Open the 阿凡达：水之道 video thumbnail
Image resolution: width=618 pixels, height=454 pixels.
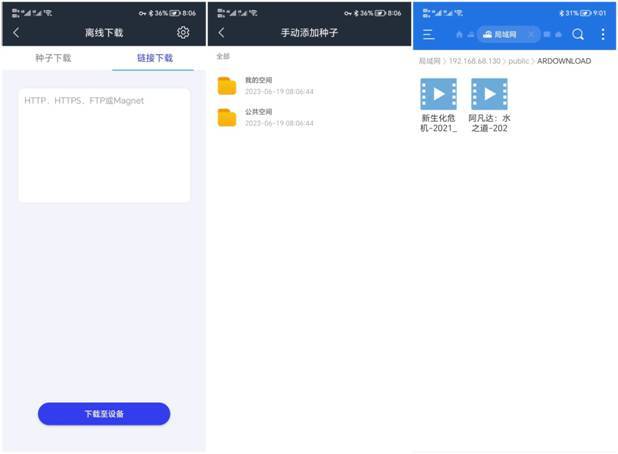point(490,94)
